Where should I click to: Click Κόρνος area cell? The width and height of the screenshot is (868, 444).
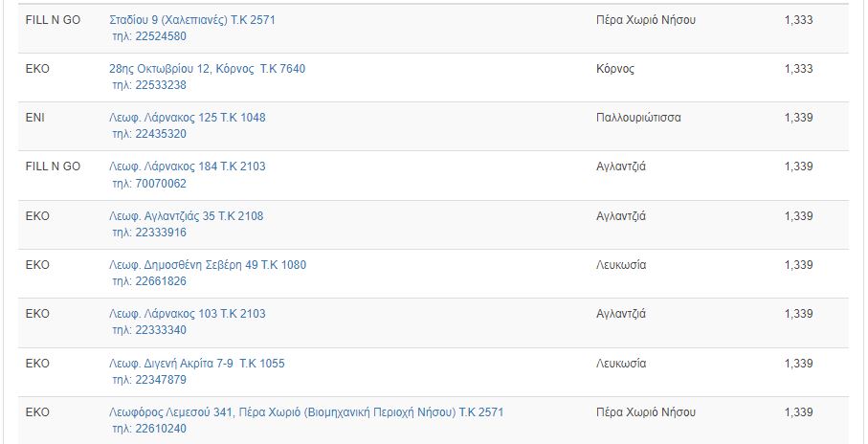point(615,69)
